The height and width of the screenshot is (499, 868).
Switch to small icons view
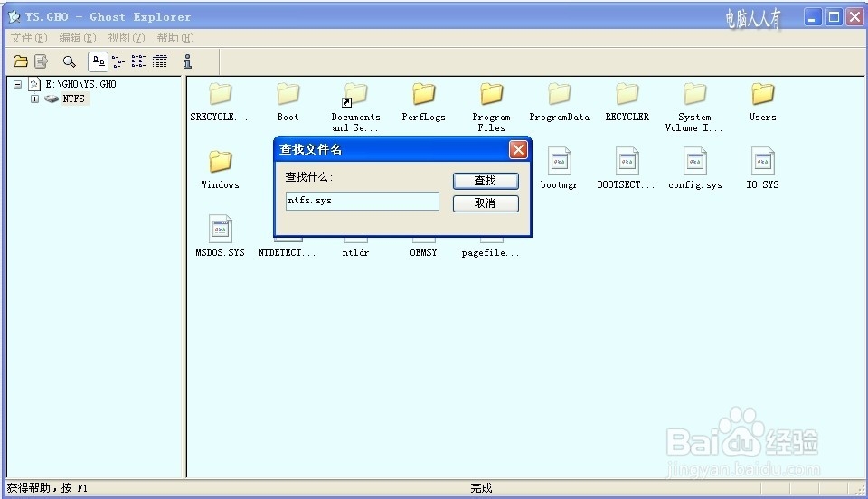pos(118,61)
